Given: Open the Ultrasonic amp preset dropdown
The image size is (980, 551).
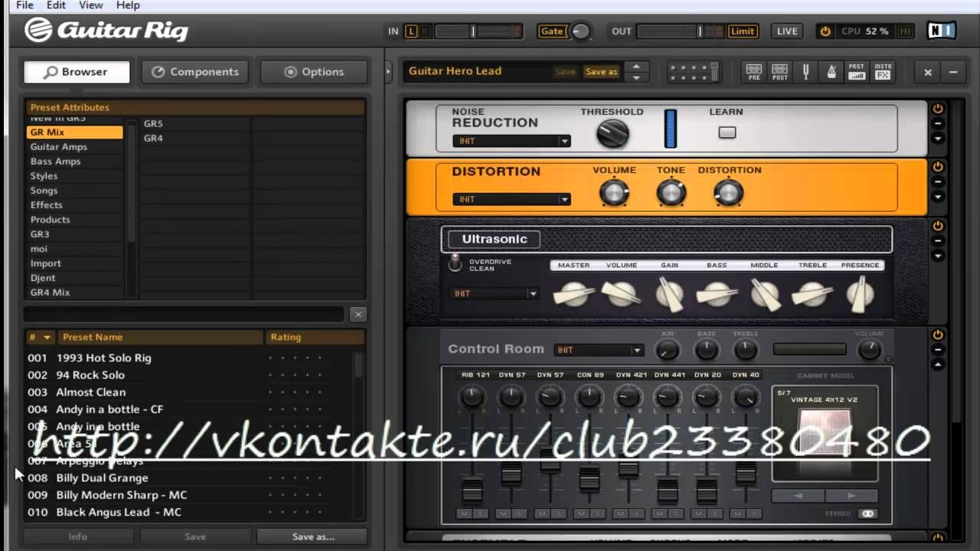Looking at the screenshot, I should click(x=494, y=294).
